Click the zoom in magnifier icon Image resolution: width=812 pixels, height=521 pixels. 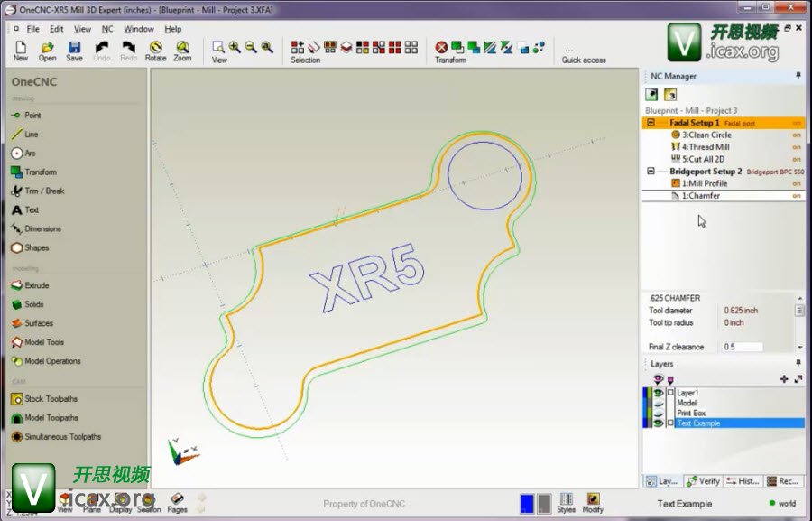(235, 47)
